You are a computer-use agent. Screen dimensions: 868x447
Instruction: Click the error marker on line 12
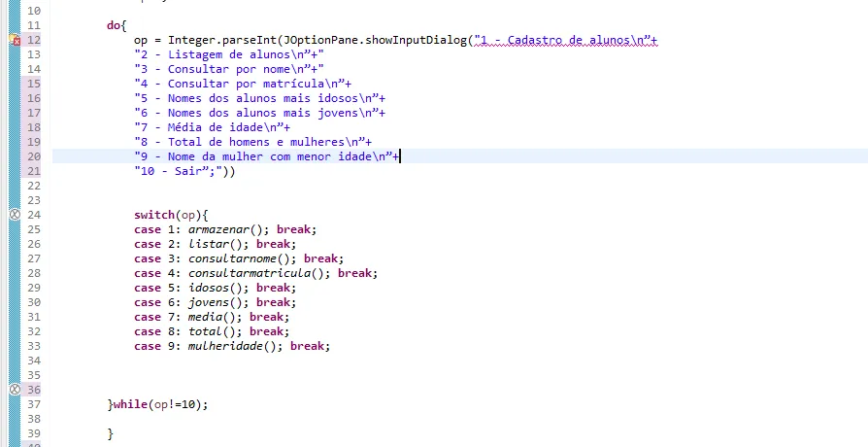click(x=15, y=40)
